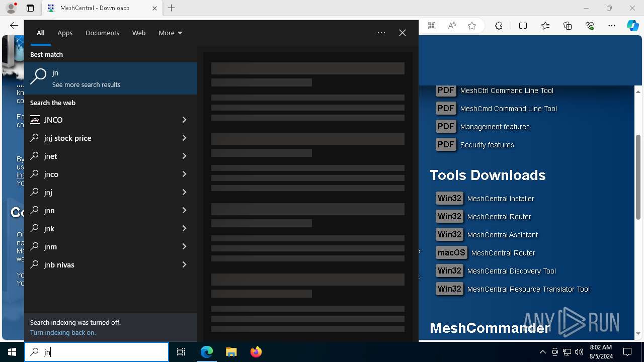Open the network status tray icon

pyautogui.click(x=567, y=352)
